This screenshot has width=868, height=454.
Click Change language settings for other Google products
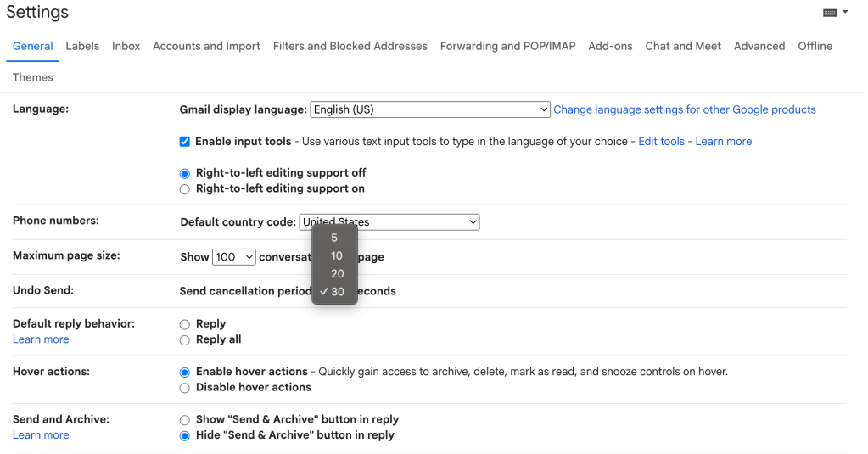684,109
